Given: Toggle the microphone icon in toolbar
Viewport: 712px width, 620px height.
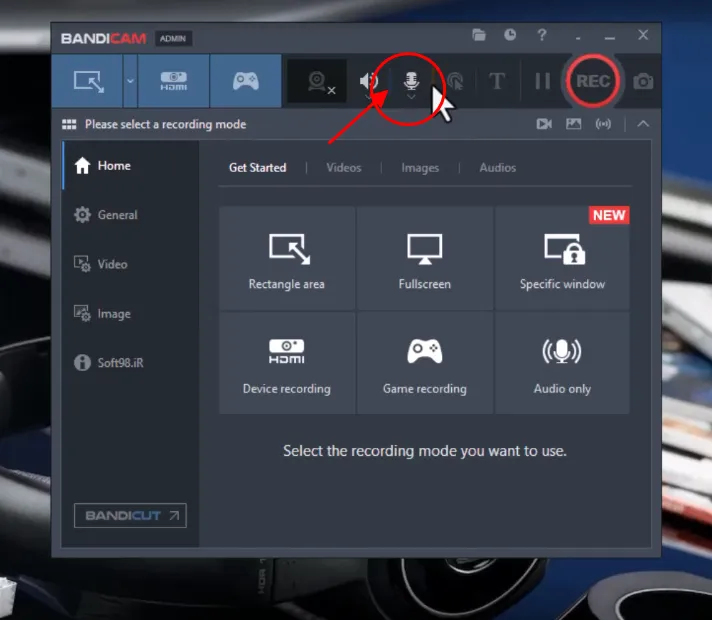Looking at the screenshot, I should 411,80.
